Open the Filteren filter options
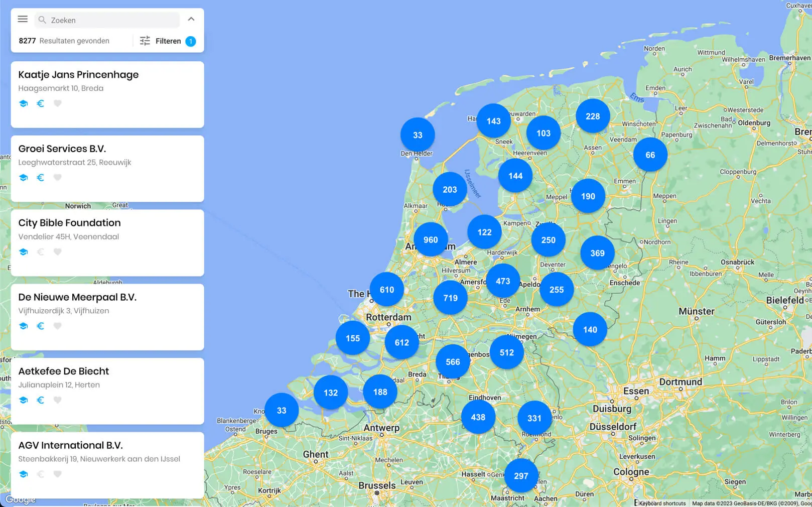 coord(161,41)
